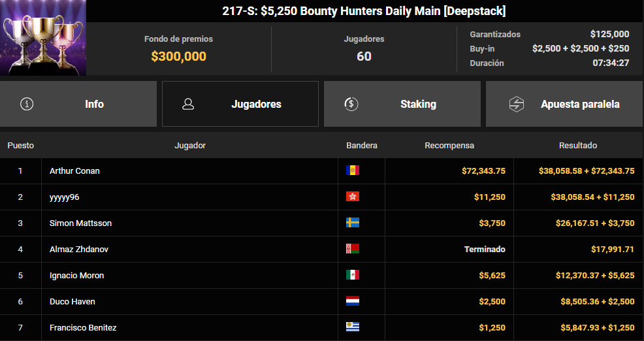Select player Arthur Conan's name
644x341 pixels.
coord(74,171)
